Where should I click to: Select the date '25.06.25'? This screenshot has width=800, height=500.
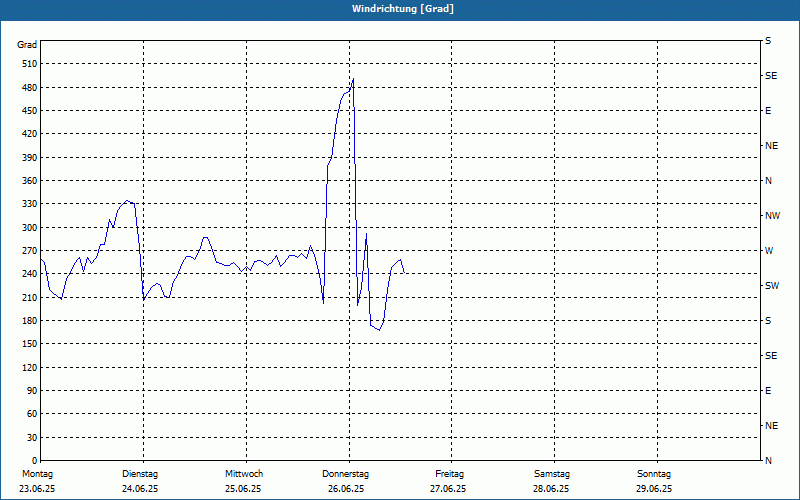pos(243,489)
